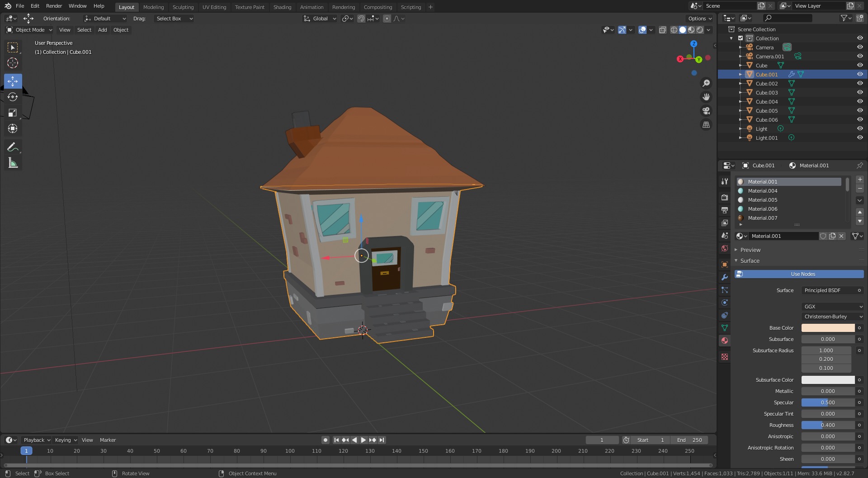Screen dimensions: 868x478
Task: Enable snapping with the magnet icon
Action: (361, 19)
